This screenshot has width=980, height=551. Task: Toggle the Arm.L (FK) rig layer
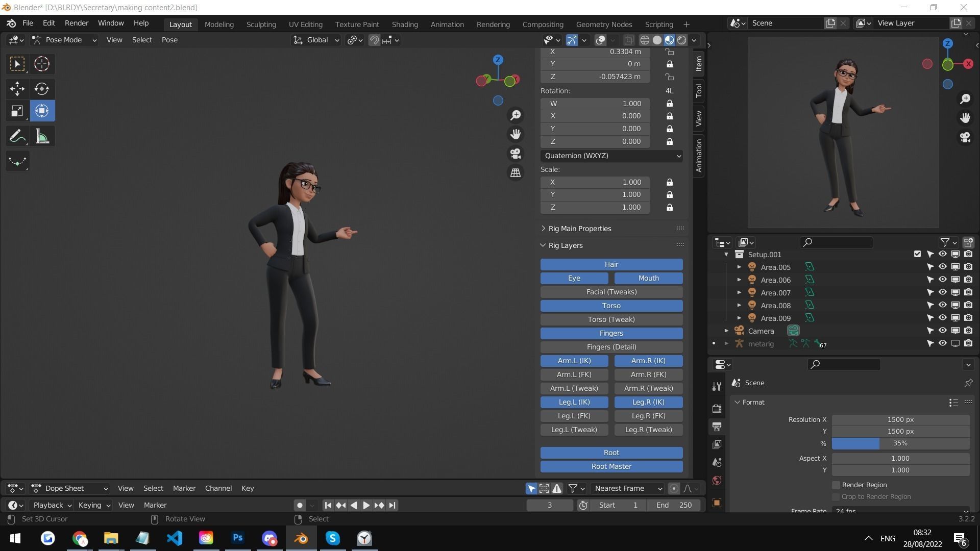(574, 374)
